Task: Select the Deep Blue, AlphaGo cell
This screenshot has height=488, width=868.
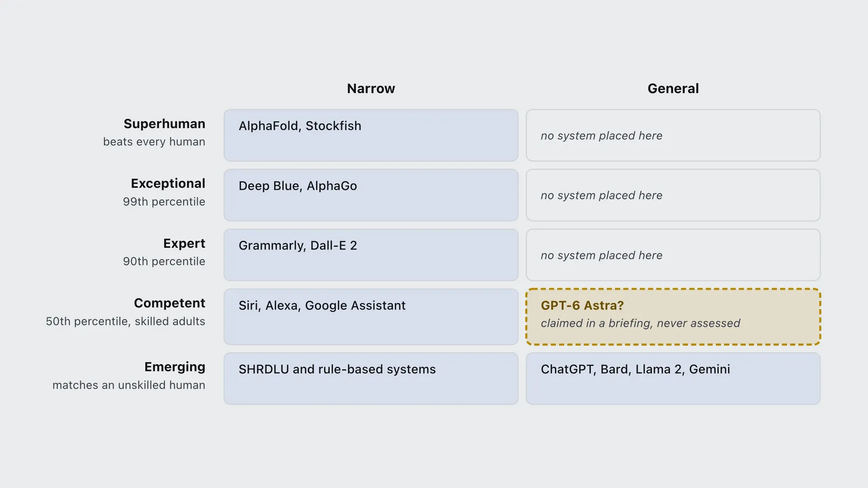Action: pos(371,195)
